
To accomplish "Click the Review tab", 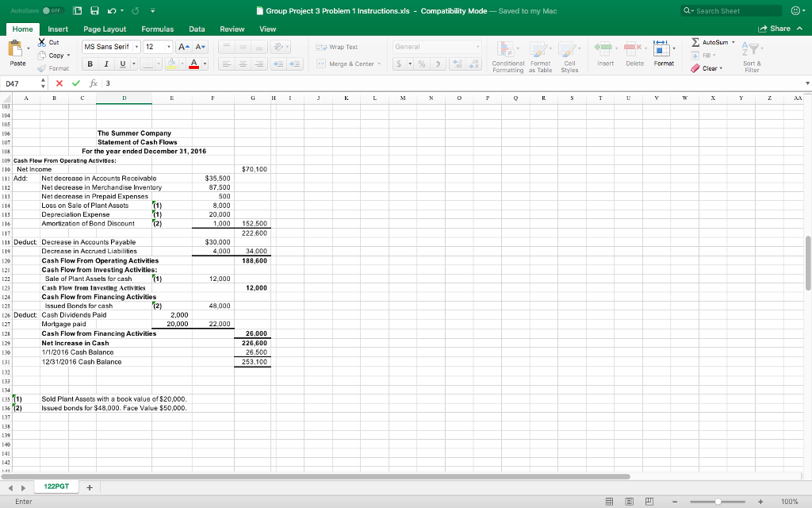I will tap(232, 29).
